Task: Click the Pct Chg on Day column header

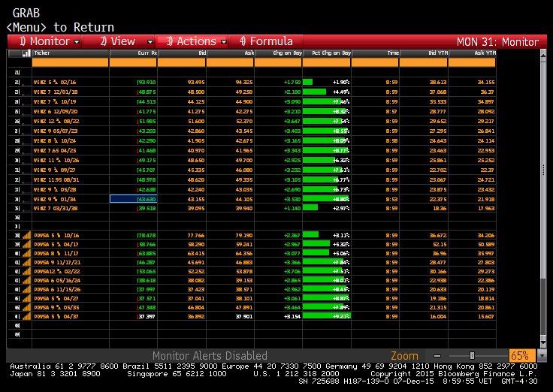Action: 327,53
